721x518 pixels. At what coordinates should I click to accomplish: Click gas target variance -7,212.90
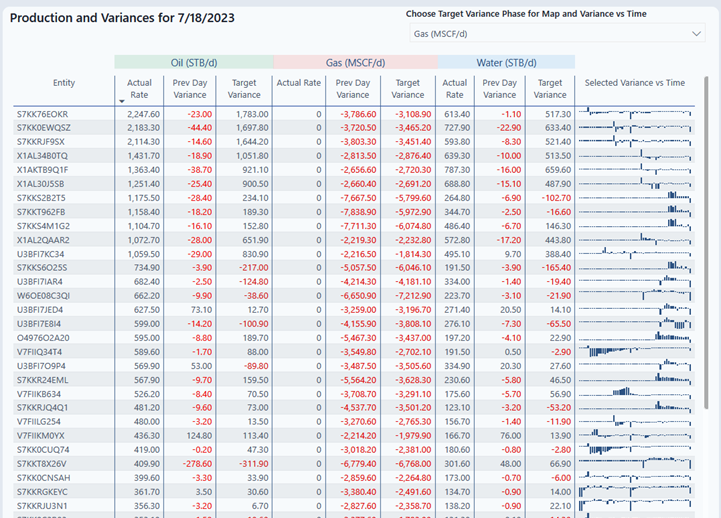(x=413, y=296)
